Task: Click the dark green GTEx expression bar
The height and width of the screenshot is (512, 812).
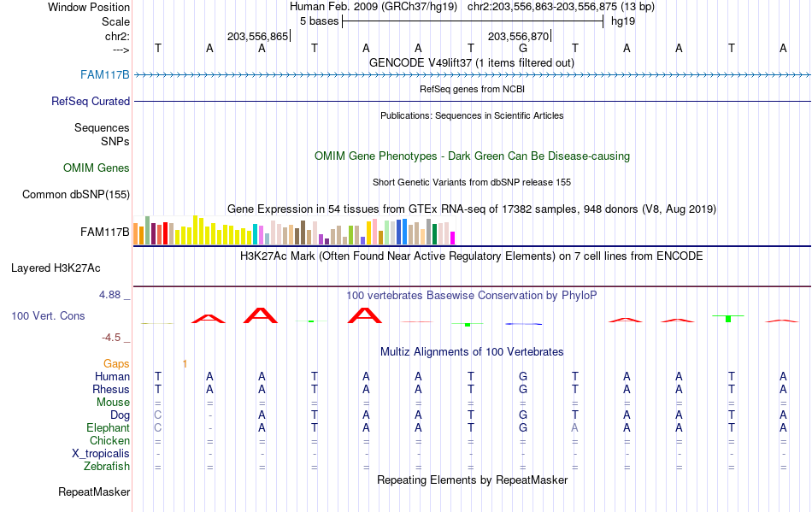Action: [434, 234]
